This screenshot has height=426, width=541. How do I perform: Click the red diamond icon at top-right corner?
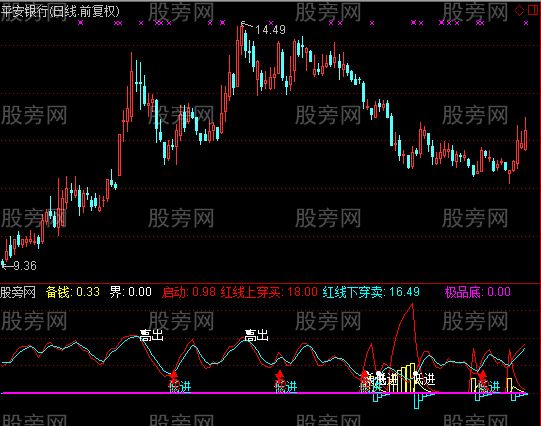tap(519, 10)
